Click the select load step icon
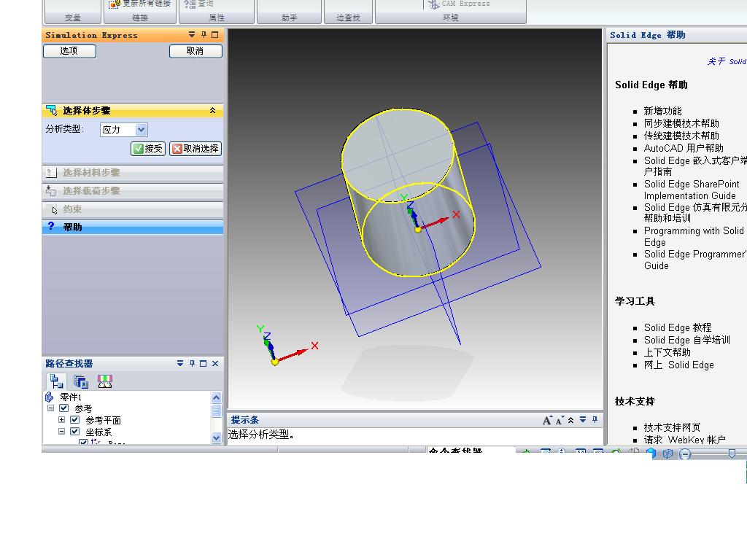 (x=51, y=190)
